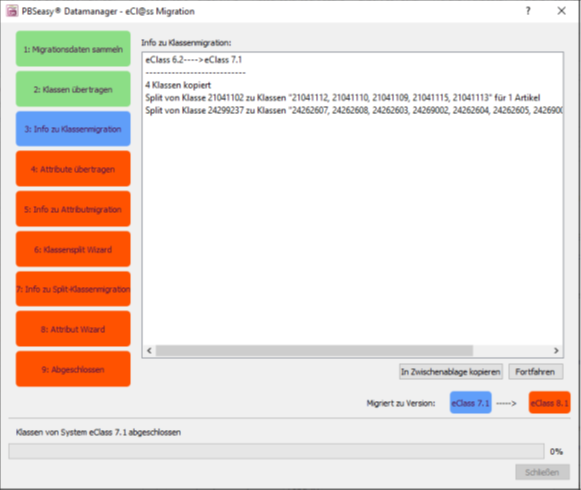Viewport: 581px width, 490px height.
Task: Close the eCl@ss Migration dialog
Action: (562, 11)
